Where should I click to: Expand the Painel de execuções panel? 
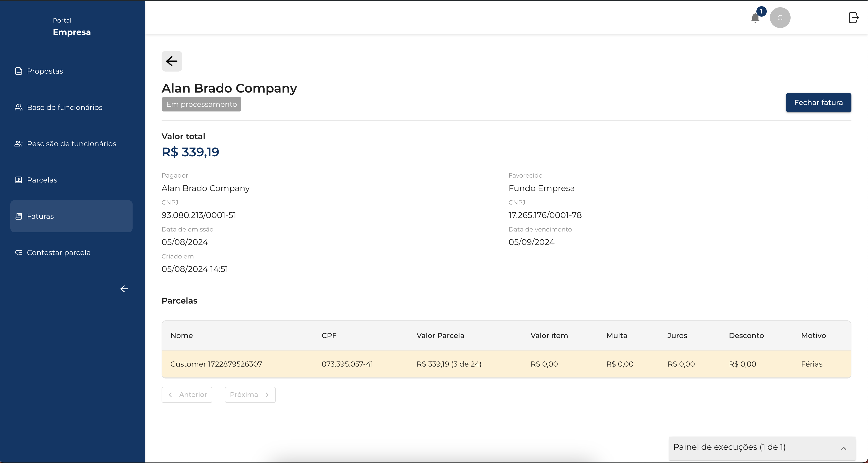(x=729, y=447)
